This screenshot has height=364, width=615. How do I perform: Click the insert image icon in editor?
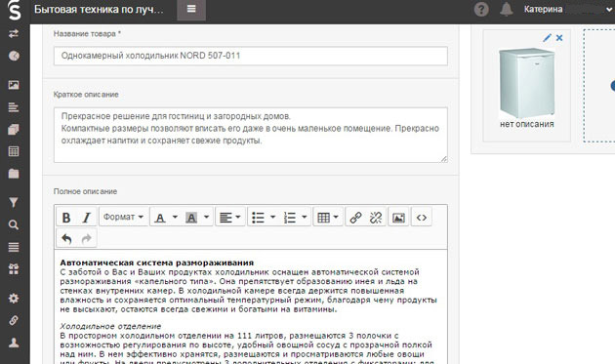398,218
